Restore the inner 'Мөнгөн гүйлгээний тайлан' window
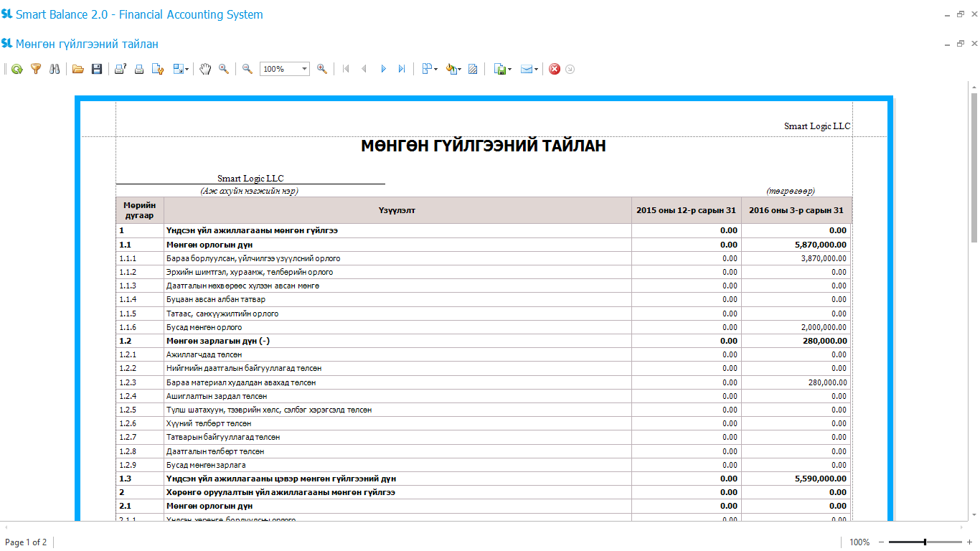The width and height of the screenshot is (980, 551). [961, 44]
